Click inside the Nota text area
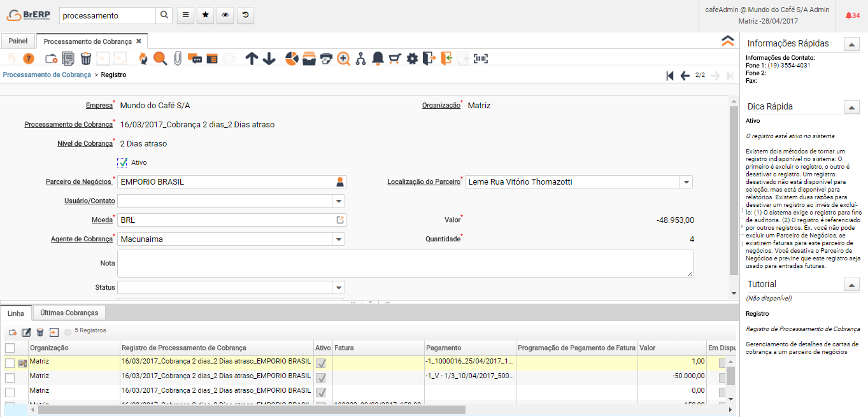The height and width of the screenshot is (417, 868). coord(404,263)
